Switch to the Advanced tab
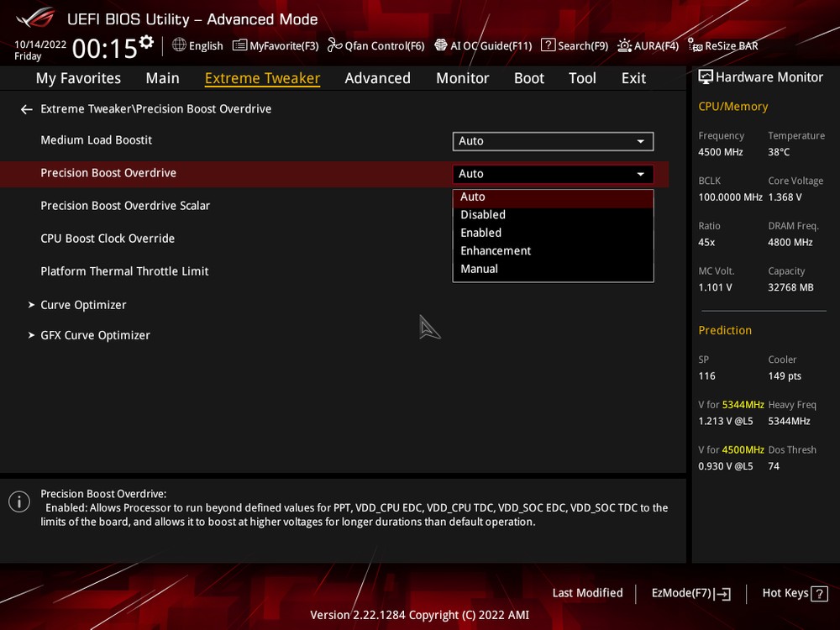840x630 pixels. tap(377, 78)
